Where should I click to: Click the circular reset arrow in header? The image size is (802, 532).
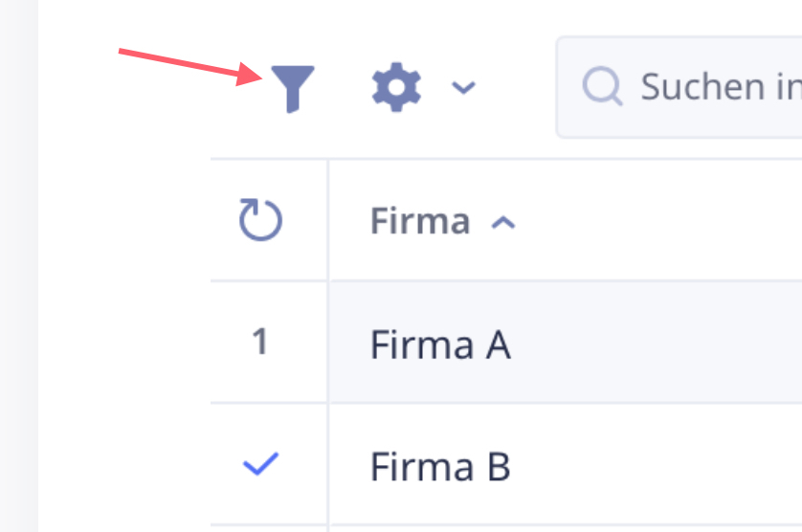(x=260, y=219)
